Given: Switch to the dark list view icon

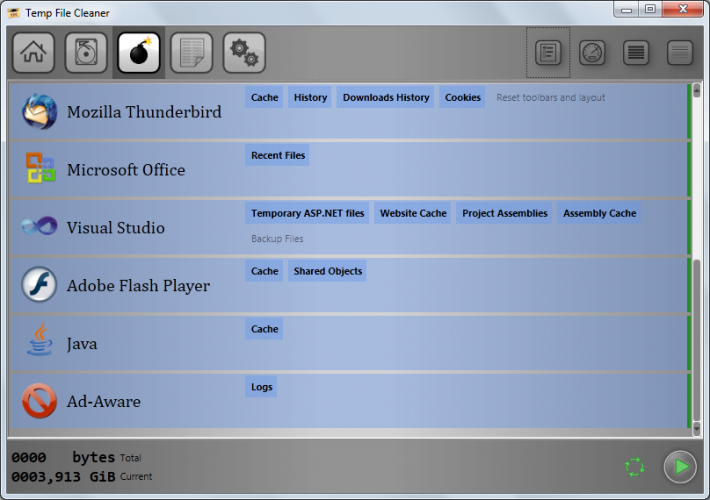Looking at the screenshot, I should (635, 53).
